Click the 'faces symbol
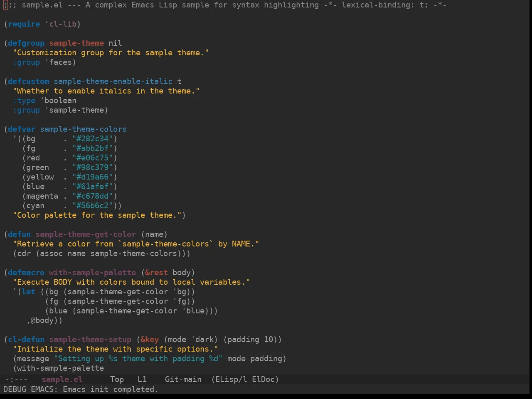 [59, 62]
